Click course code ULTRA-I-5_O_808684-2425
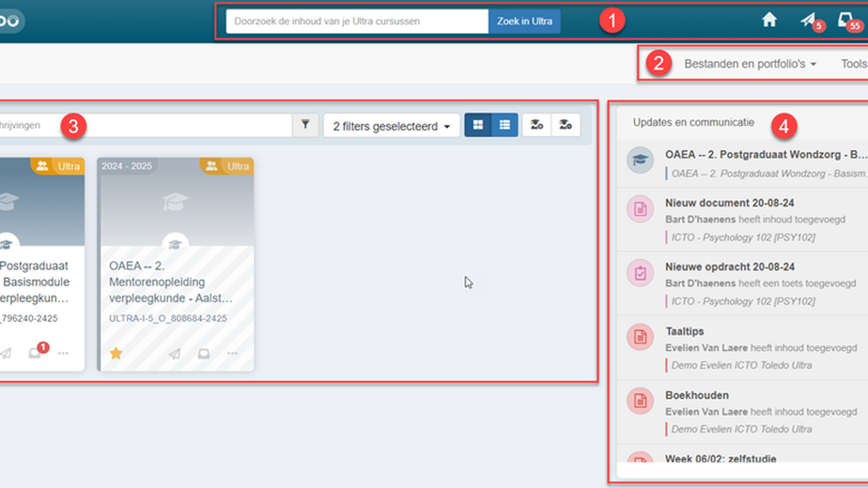This screenshot has height=488, width=868. coord(168,319)
